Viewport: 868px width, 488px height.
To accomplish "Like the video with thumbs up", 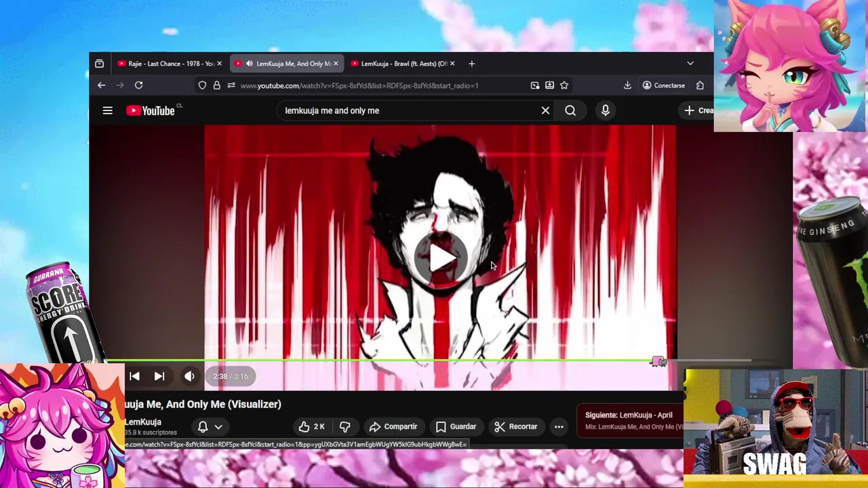I will pyautogui.click(x=312, y=426).
